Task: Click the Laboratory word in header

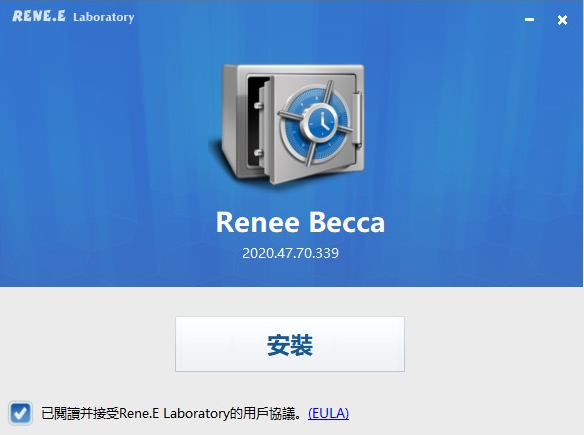Action: coord(104,17)
